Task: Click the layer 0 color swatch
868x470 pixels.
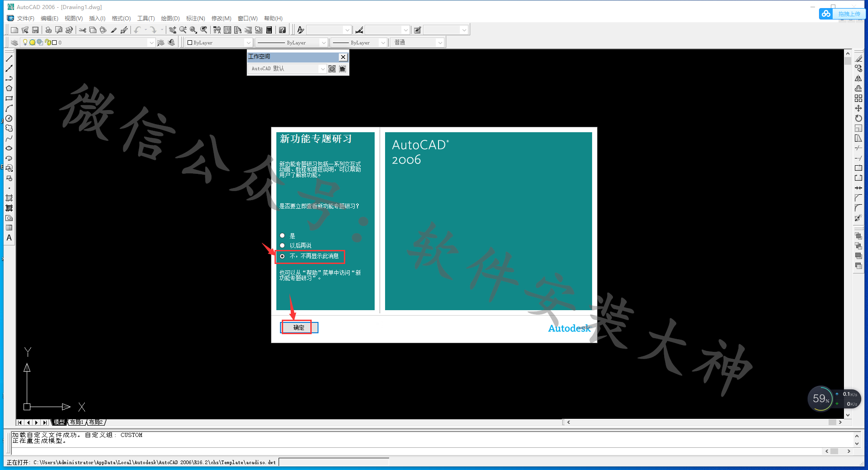Action: click(54, 43)
